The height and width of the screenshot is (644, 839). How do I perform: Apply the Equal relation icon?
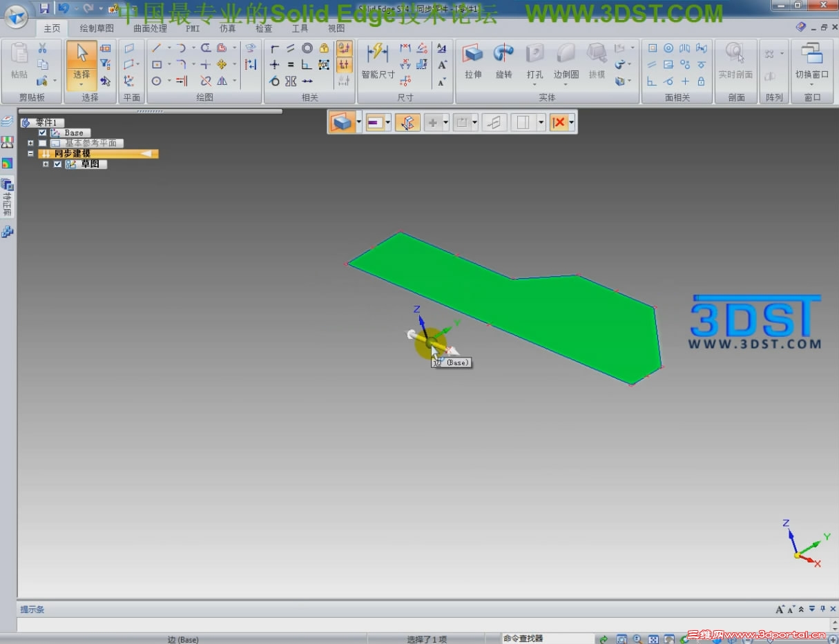tap(291, 65)
